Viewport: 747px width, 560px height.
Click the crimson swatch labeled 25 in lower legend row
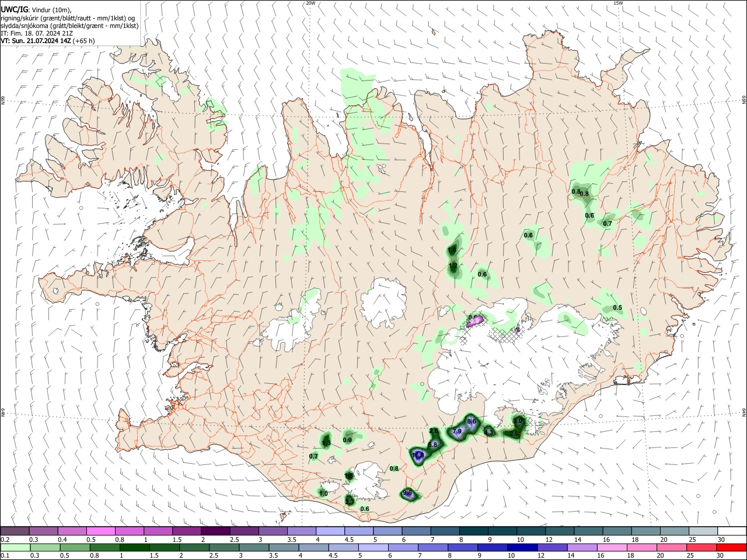pos(701,547)
